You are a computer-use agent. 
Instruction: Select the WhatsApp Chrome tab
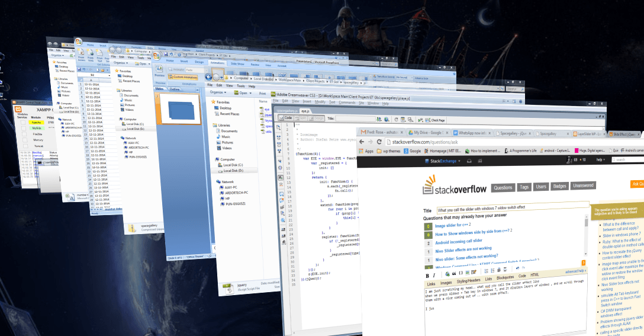tap(472, 133)
